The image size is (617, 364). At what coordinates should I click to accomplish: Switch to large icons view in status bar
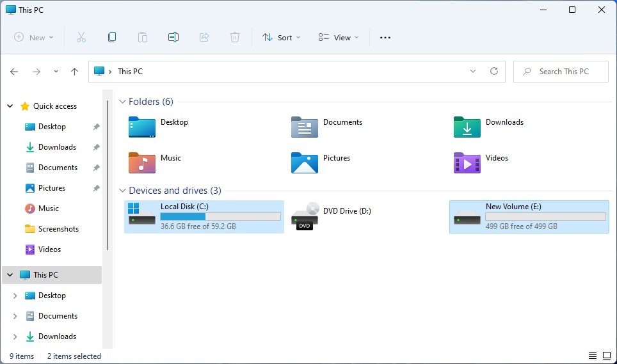coord(607,356)
